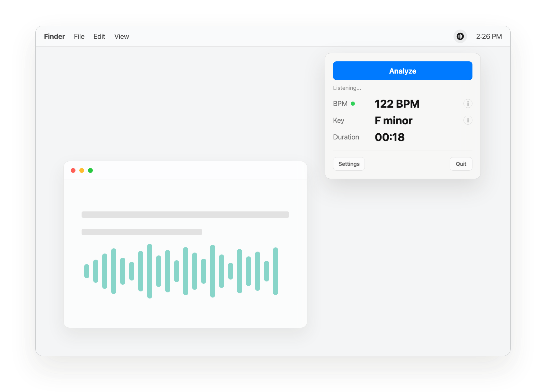The image size is (546, 392).
Task: Maximize the waveform window with green button
Action: click(x=90, y=170)
